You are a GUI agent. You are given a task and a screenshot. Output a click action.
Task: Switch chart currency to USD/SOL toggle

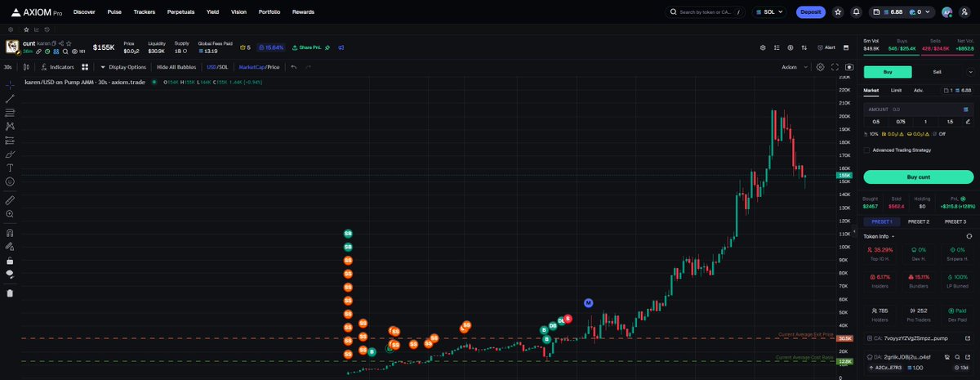tap(217, 67)
